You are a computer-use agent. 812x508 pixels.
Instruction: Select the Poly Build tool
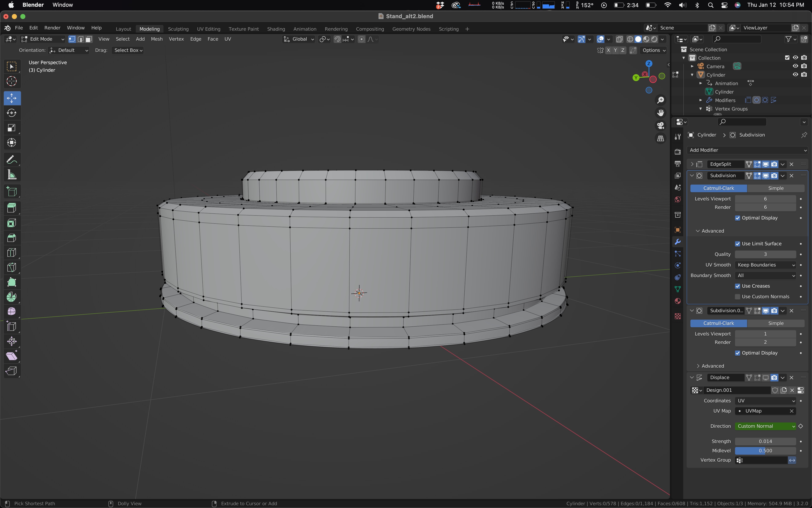(12, 282)
